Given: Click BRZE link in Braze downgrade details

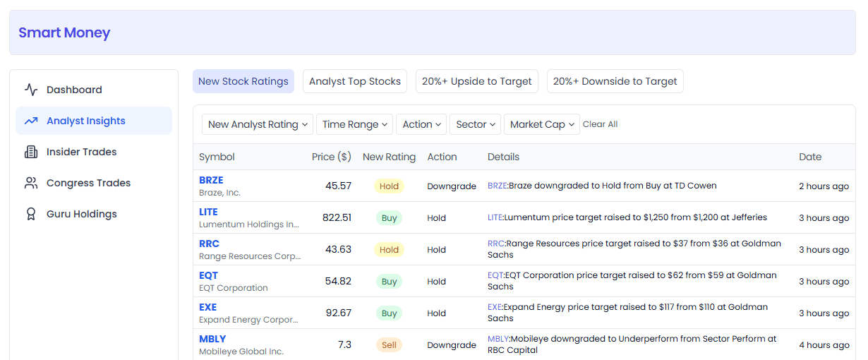Looking at the screenshot, I should pyautogui.click(x=497, y=186).
